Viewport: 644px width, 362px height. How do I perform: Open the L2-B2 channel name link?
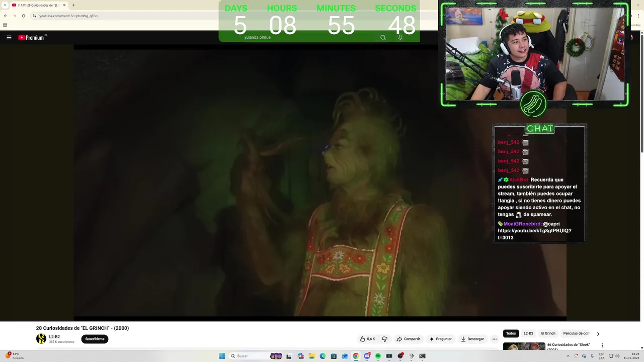point(54,337)
